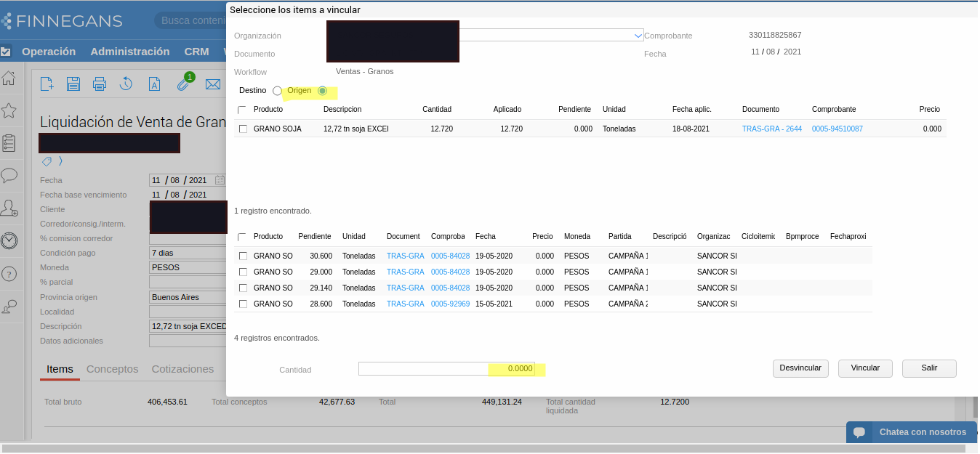Check the GRANO SOJA 12.720 row checkbox
This screenshot has height=454, width=980.
pos(243,129)
